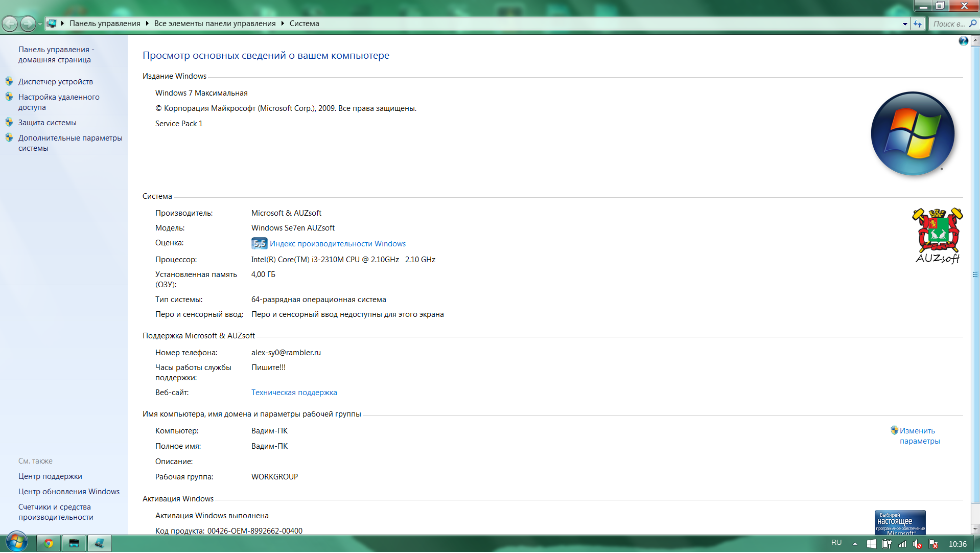Open the address bar history dropdown
The width and height of the screenshot is (980, 553).
pos(905,24)
